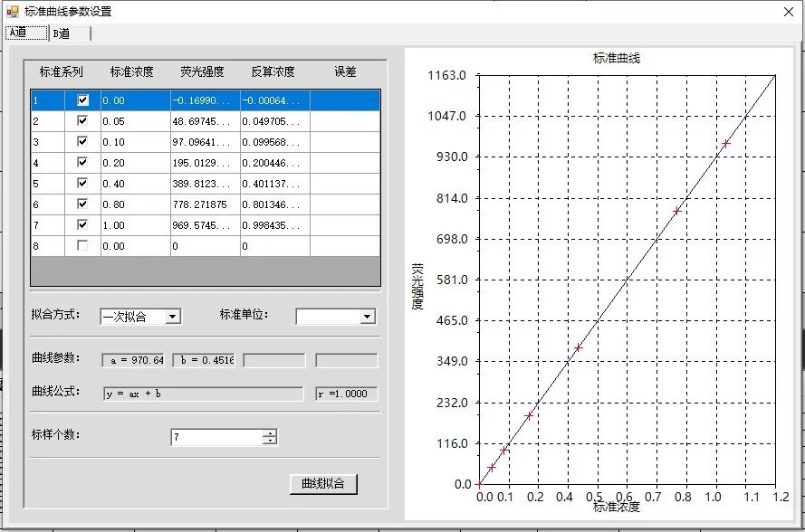Click the 误差 column header
The height and width of the screenshot is (532, 805).
[345, 71]
